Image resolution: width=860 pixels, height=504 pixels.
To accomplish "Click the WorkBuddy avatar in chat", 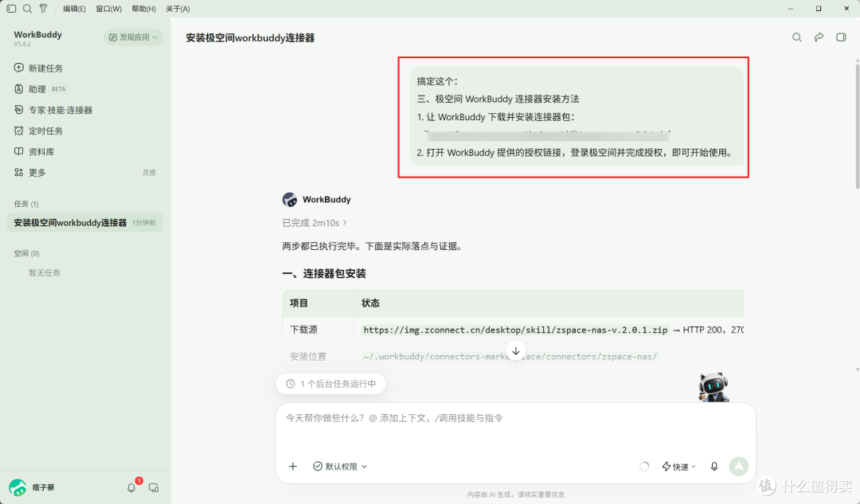I will pos(290,200).
